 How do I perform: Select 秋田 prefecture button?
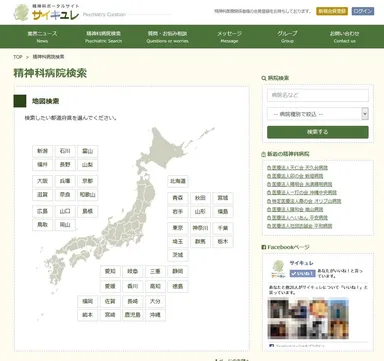coord(200,198)
